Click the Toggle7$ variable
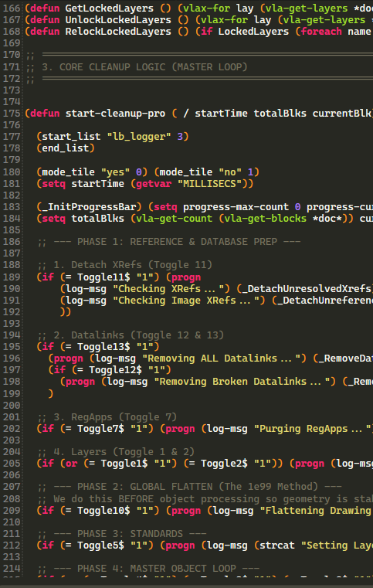373x588 pixels. [x=100, y=429]
